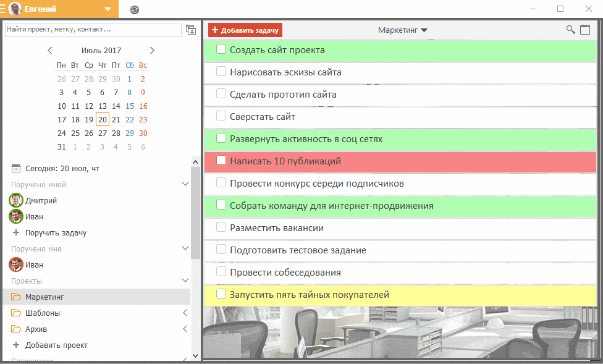
Task: Click the filter icon beside the search field
Action: tap(191, 30)
